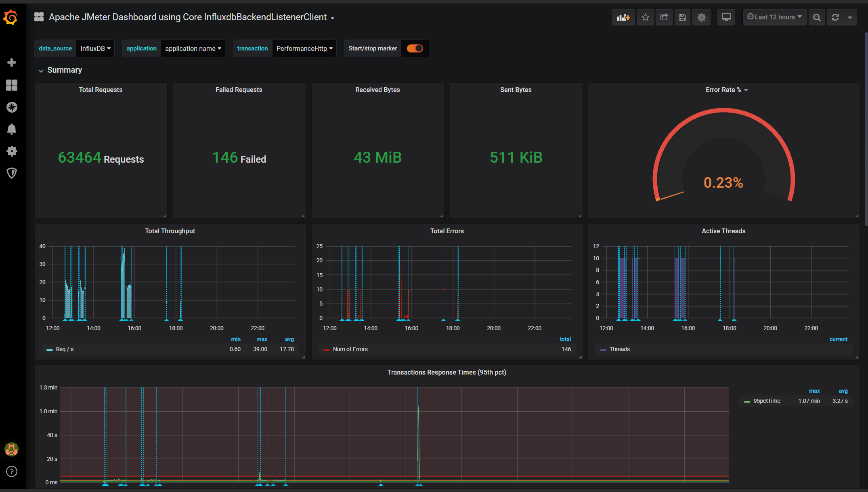The image size is (868, 492).
Task: Open the Total Throughput panel title menu
Action: (170, 231)
